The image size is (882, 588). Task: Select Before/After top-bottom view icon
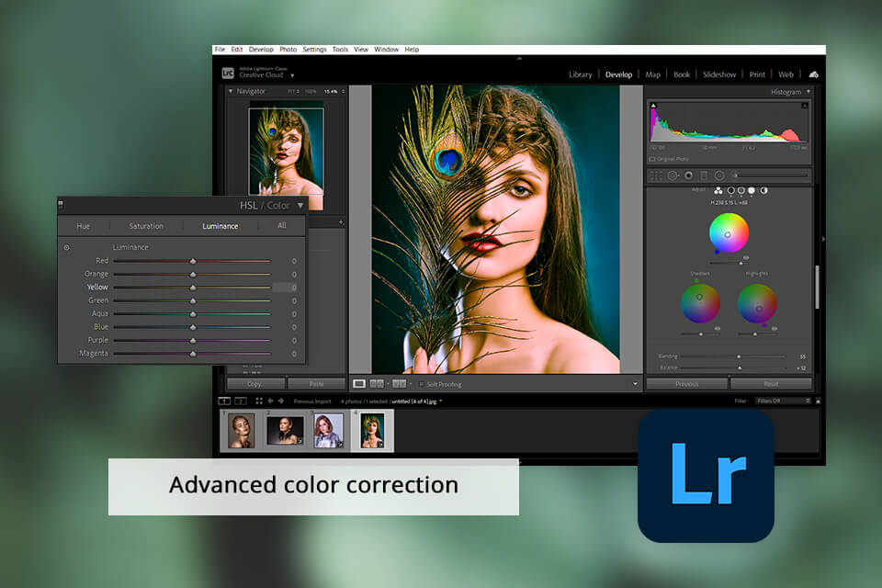tap(399, 384)
